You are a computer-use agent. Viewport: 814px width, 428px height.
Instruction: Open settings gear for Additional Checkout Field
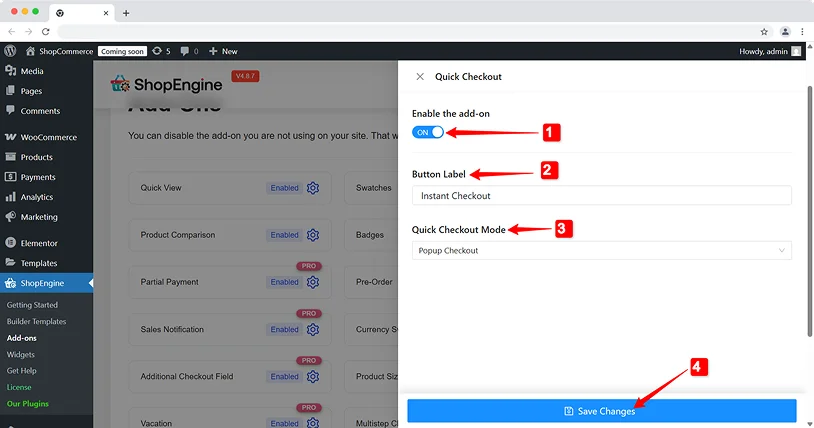(x=313, y=377)
